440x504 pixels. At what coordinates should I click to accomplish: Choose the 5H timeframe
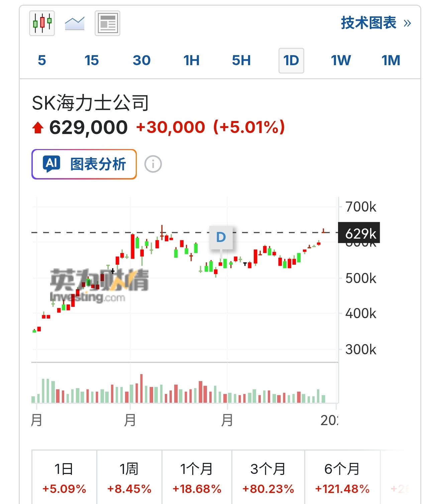[x=241, y=60]
